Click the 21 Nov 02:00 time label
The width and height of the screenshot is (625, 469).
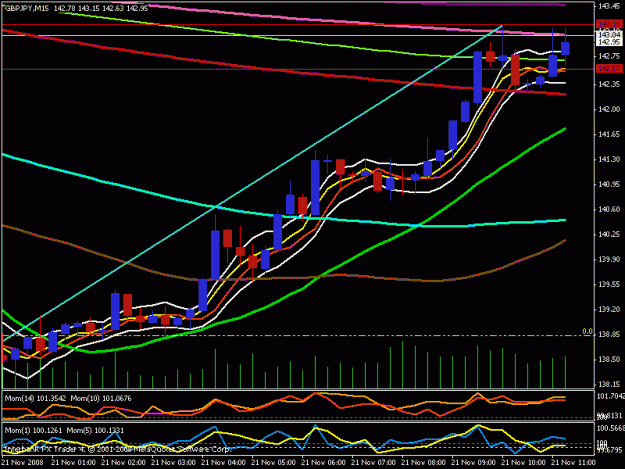123,463
